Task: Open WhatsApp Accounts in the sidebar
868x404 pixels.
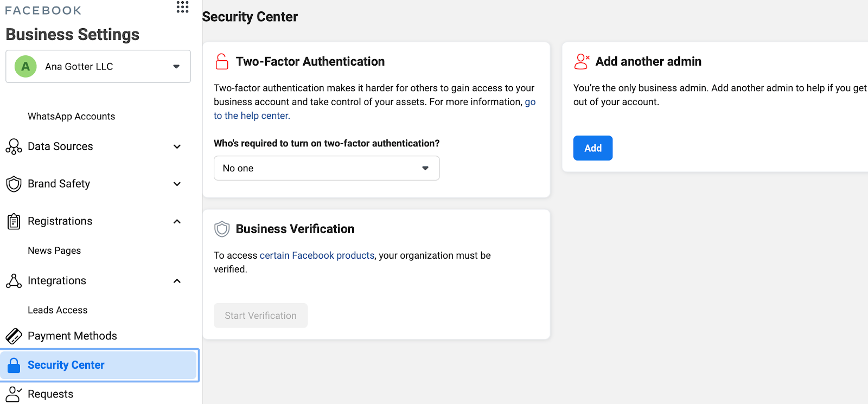Action: click(x=71, y=117)
